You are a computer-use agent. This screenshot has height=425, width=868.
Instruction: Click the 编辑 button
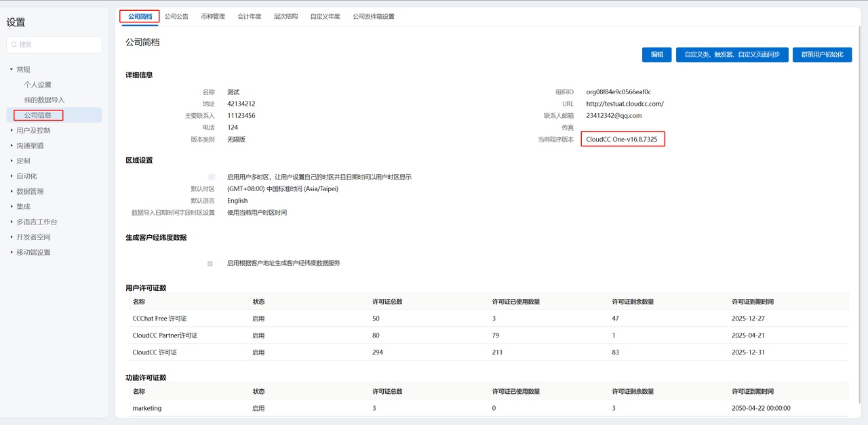[656, 54]
